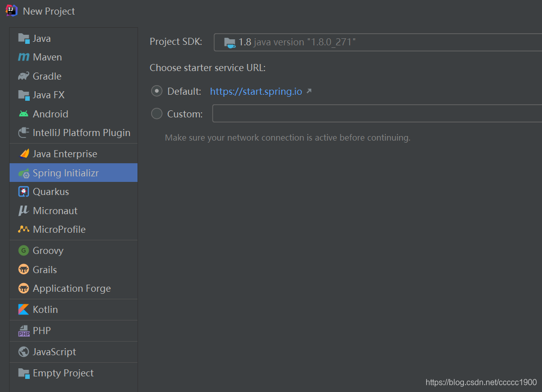Choose JavaScript label
542x392 pixels.
[54, 352]
